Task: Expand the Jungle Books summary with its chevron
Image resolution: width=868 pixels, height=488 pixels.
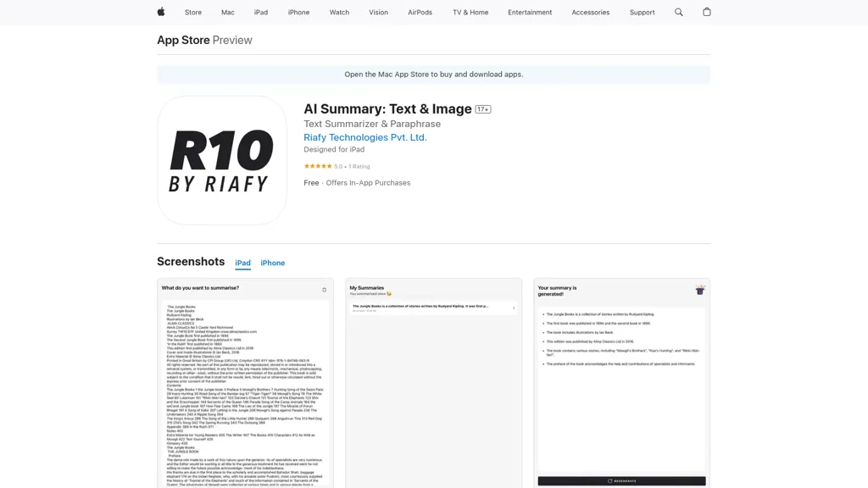Action: point(514,308)
